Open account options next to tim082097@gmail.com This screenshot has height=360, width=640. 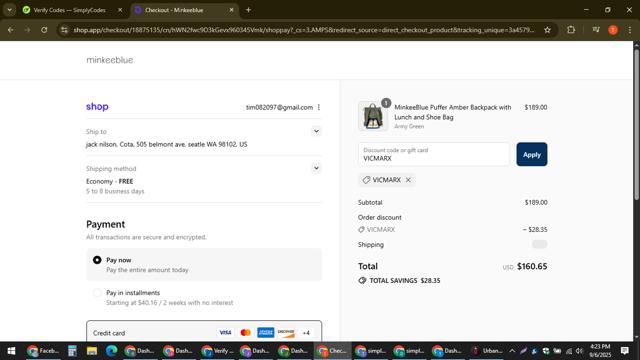319,107
